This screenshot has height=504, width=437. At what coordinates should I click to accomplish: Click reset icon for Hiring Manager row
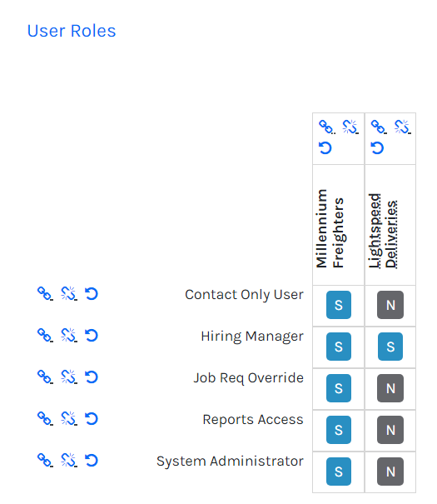92,335
